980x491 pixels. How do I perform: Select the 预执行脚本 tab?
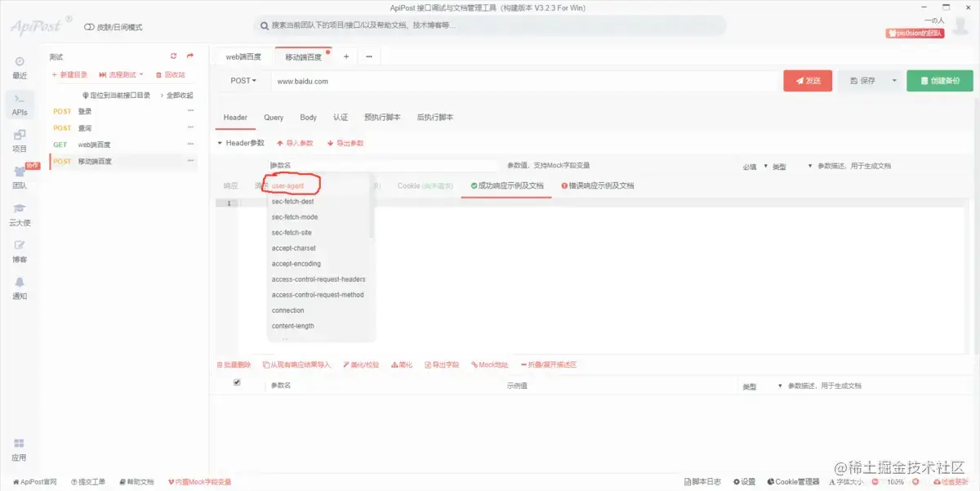[382, 118]
